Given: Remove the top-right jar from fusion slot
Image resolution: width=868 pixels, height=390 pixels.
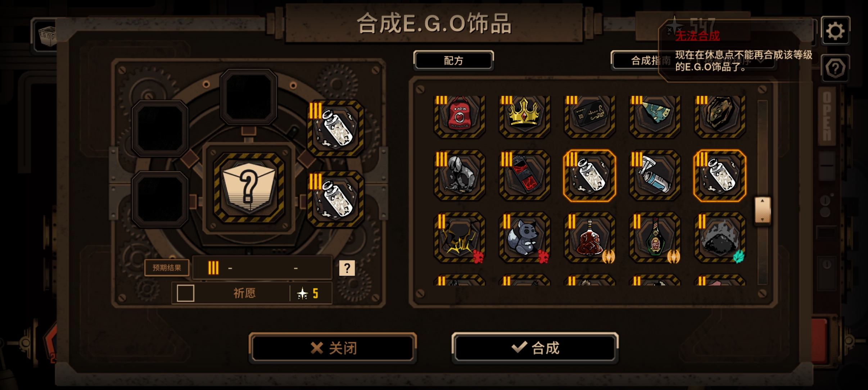Looking at the screenshot, I should [335, 128].
